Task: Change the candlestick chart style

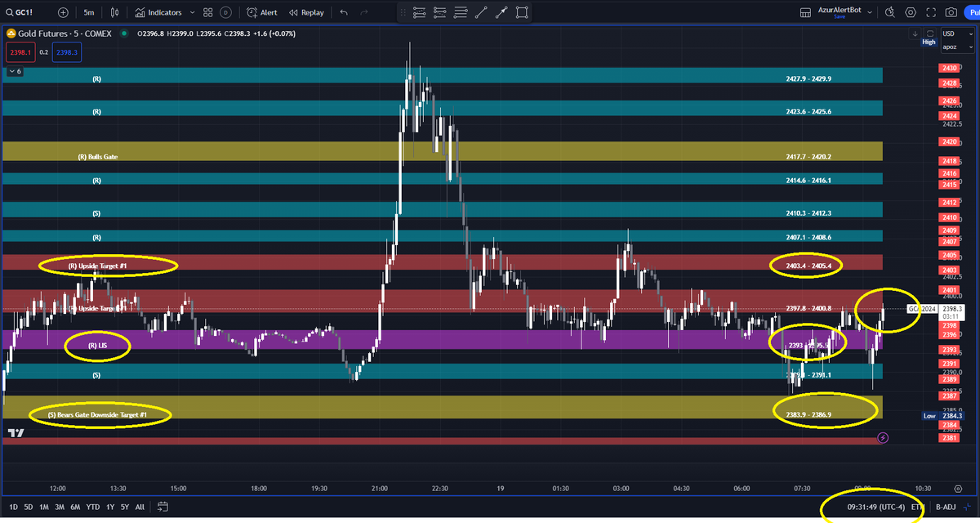Action: pyautogui.click(x=115, y=12)
